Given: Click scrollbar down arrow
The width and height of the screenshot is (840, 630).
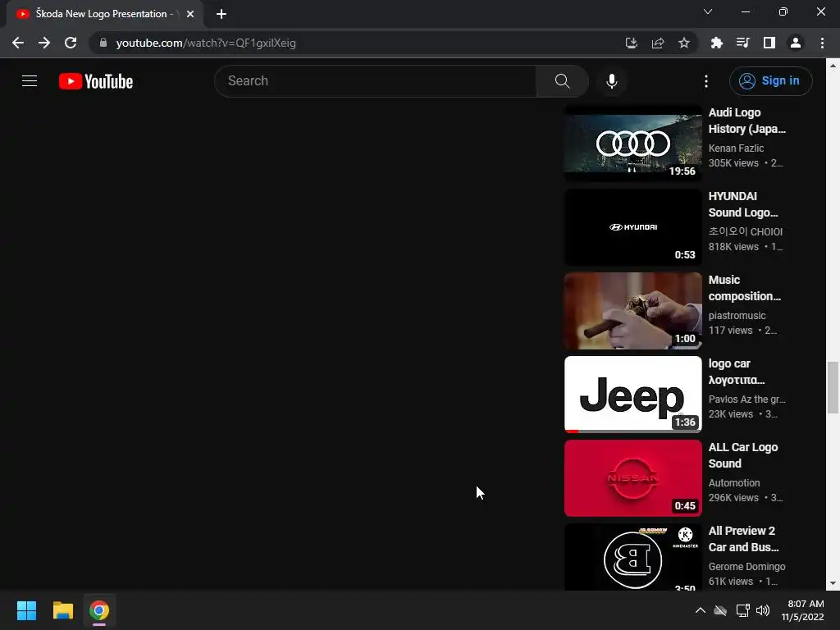Looking at the screenshot, I should click(833, 583).
